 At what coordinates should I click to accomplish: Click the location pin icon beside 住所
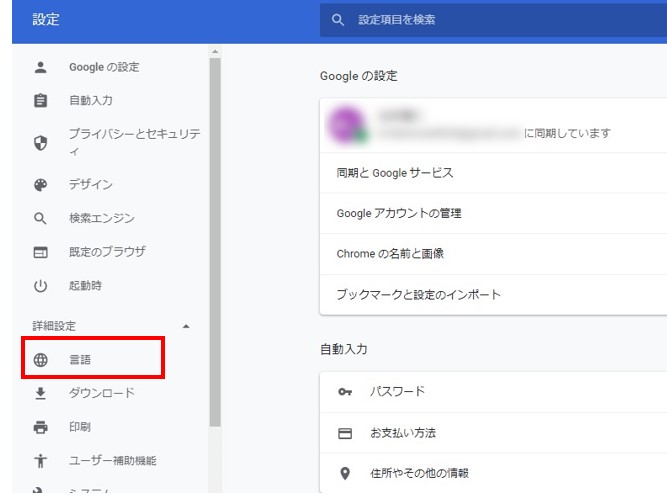(345, 473)
